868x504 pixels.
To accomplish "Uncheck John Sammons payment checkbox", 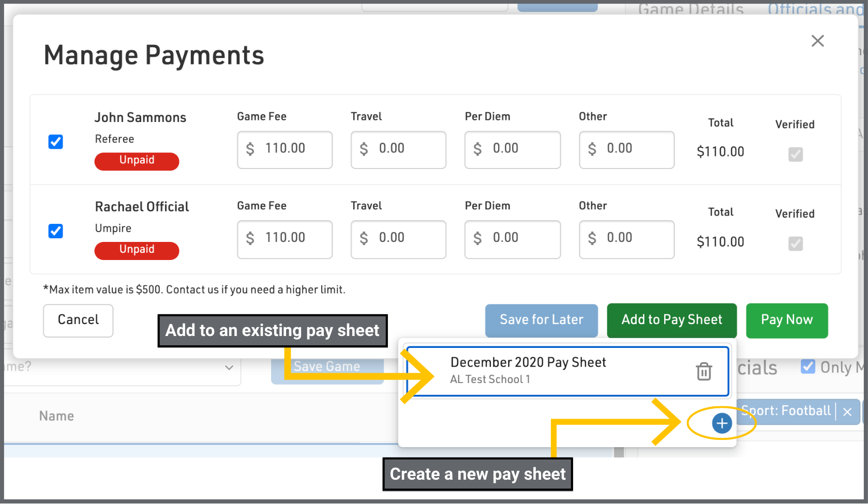I will pos(56,142).
